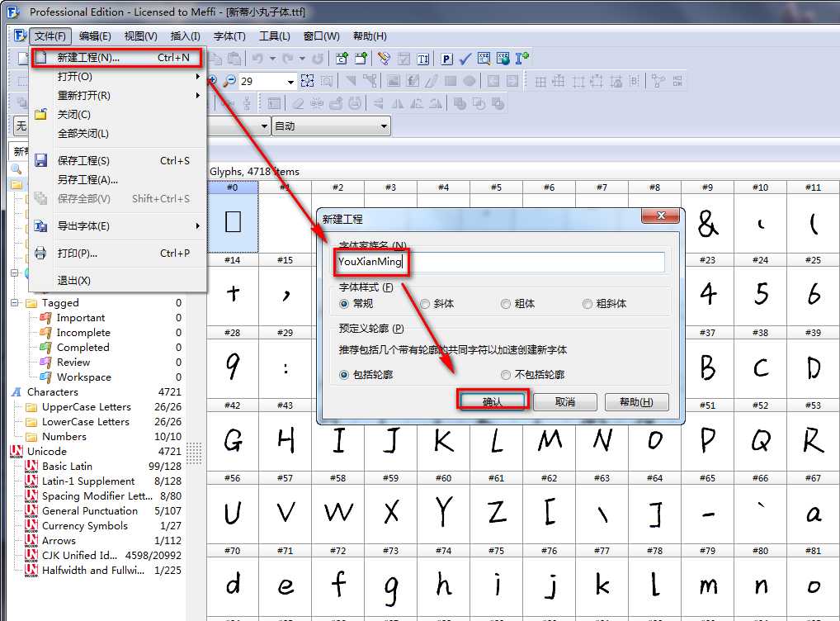Expand the 打开(O) submenu arrow
Viewport: 840px width, 621px height.
click(x=198, y=77)
